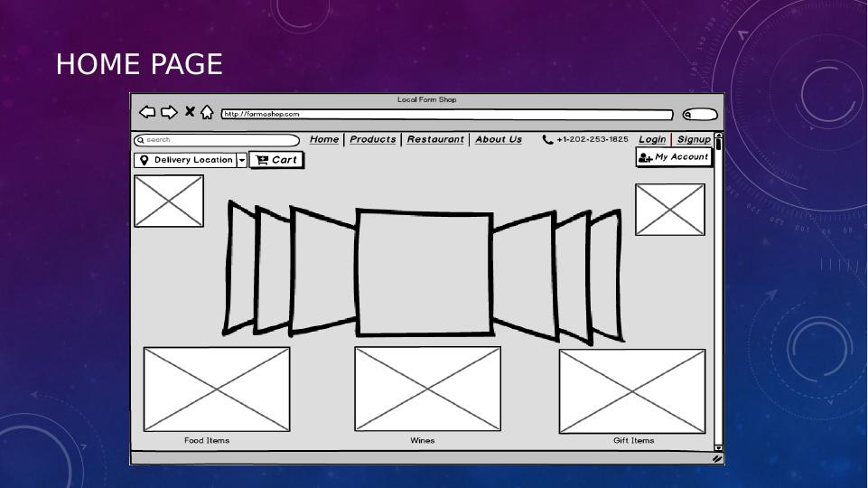Click the Login link

pos(652,139)
